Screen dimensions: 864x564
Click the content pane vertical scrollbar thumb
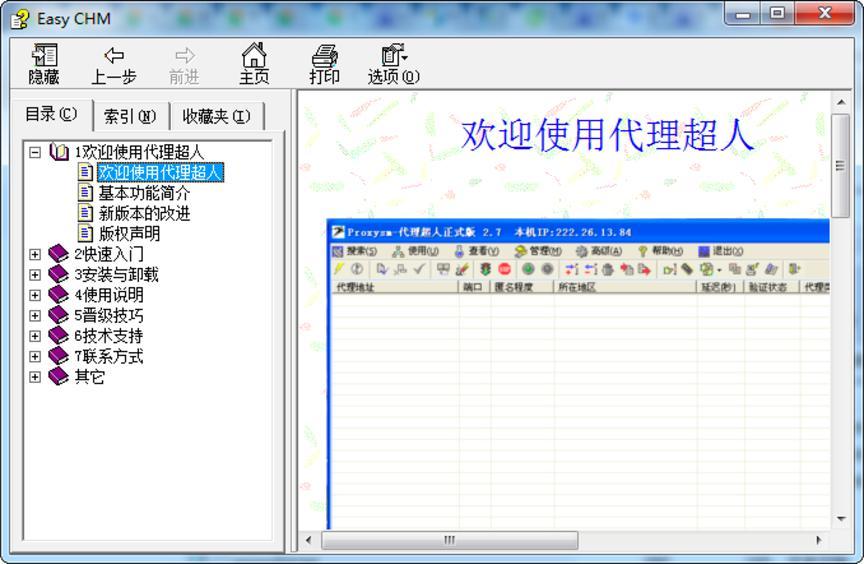[x=840, y=166]
